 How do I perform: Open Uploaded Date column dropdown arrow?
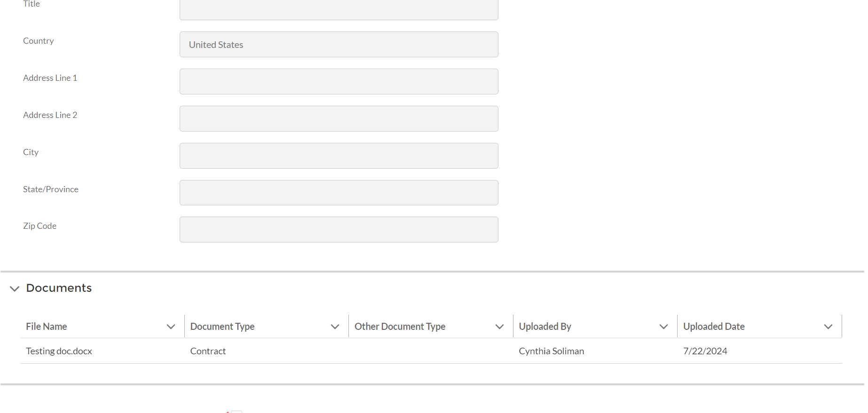[828, 327]
